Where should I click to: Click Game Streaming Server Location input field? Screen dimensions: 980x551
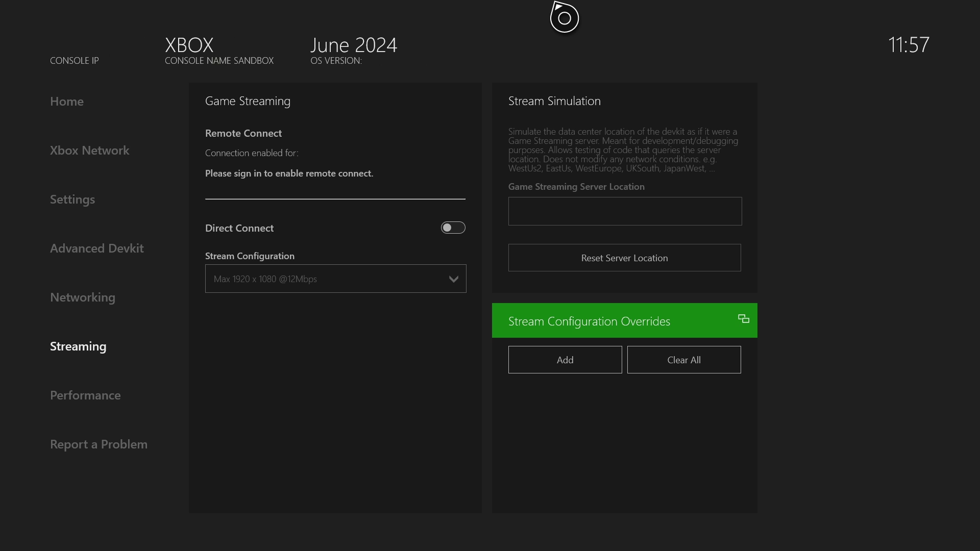pos(625,211)
